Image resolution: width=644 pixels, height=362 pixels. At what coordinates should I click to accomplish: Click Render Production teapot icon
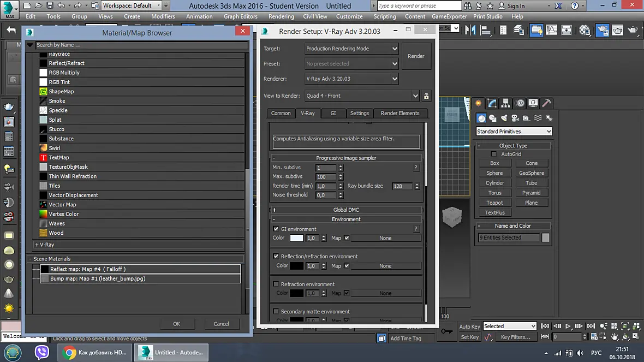click(x=633, y=30)
